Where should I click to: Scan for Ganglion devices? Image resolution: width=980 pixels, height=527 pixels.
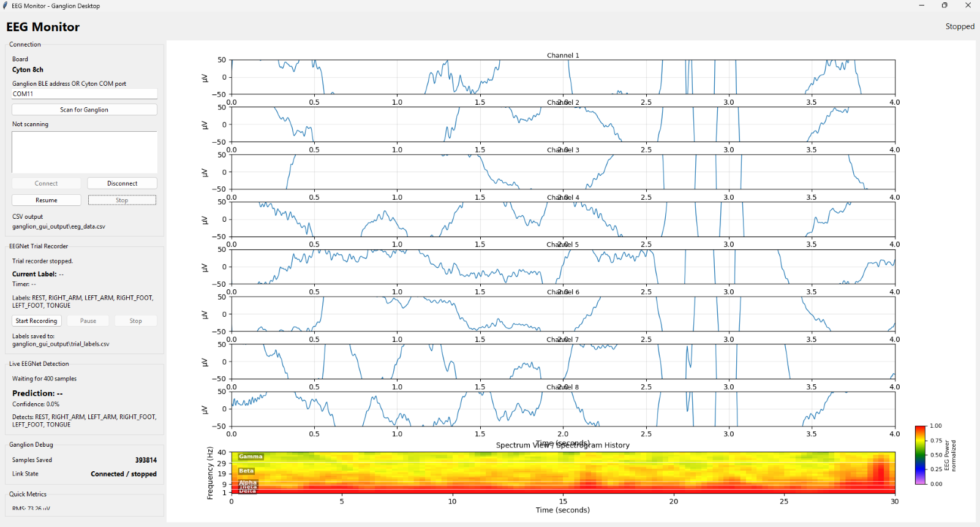pyautogui.click(x=85, y=110)
